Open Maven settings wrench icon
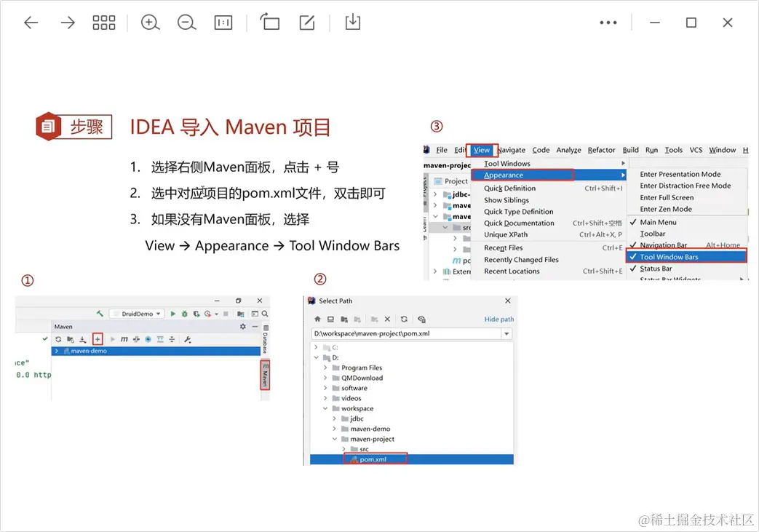Screen dimensions: 759x532 (188, 339)
